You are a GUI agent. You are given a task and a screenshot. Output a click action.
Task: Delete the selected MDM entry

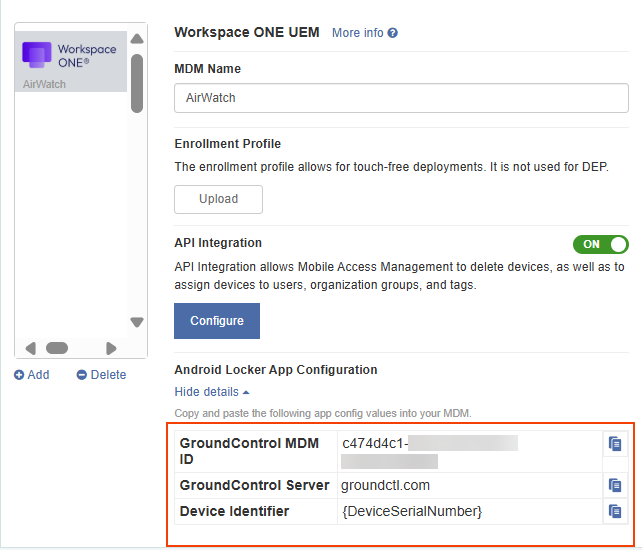coord(102,375)
